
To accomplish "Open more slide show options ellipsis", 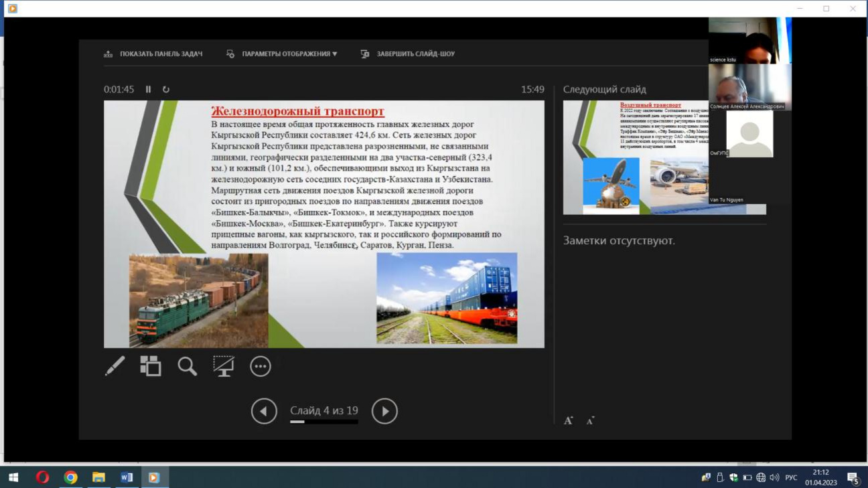I will point(260,366).
